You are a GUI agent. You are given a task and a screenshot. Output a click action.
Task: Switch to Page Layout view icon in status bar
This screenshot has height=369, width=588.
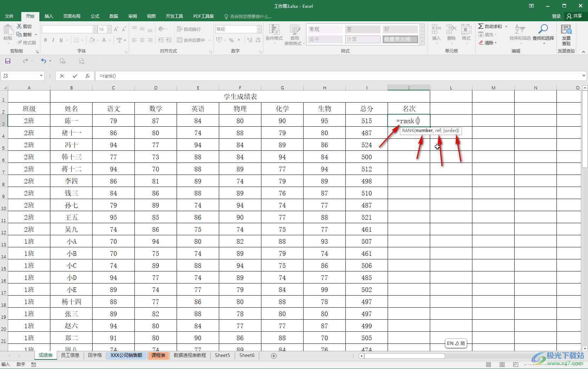coord(502,364)
